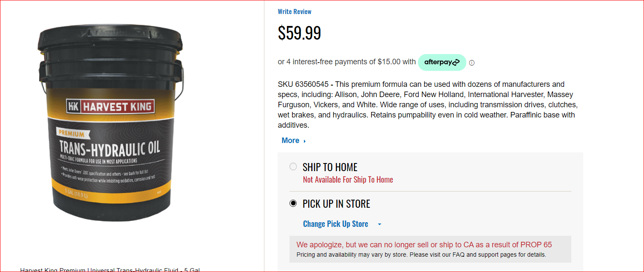Click the SHIP TO HOME label text
The height and width of the screenshot is (272, 644).
click(330, 167)
